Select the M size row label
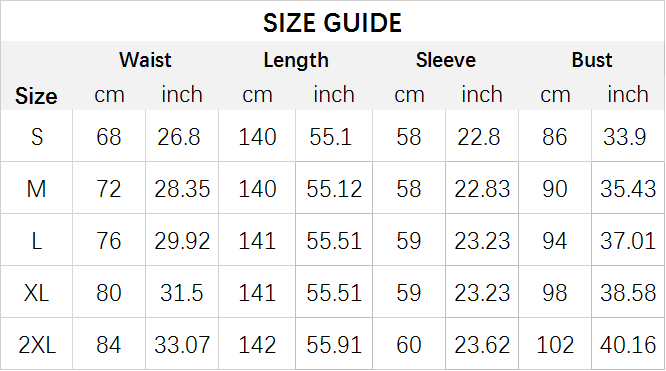The image size is (666, 371). [37, 189]
